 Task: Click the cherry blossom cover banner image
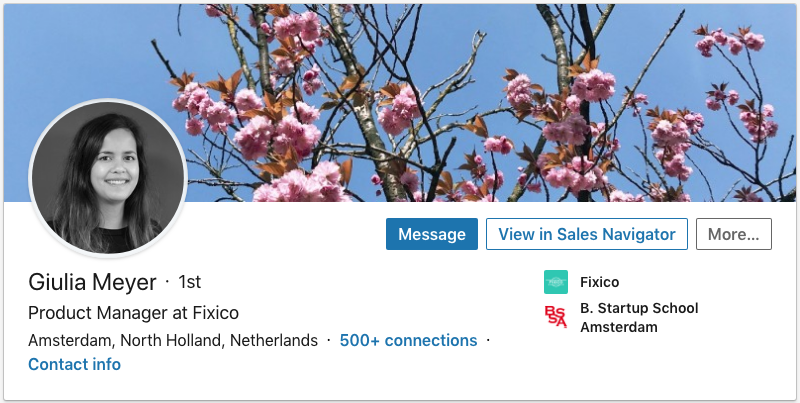coord(480,110)
